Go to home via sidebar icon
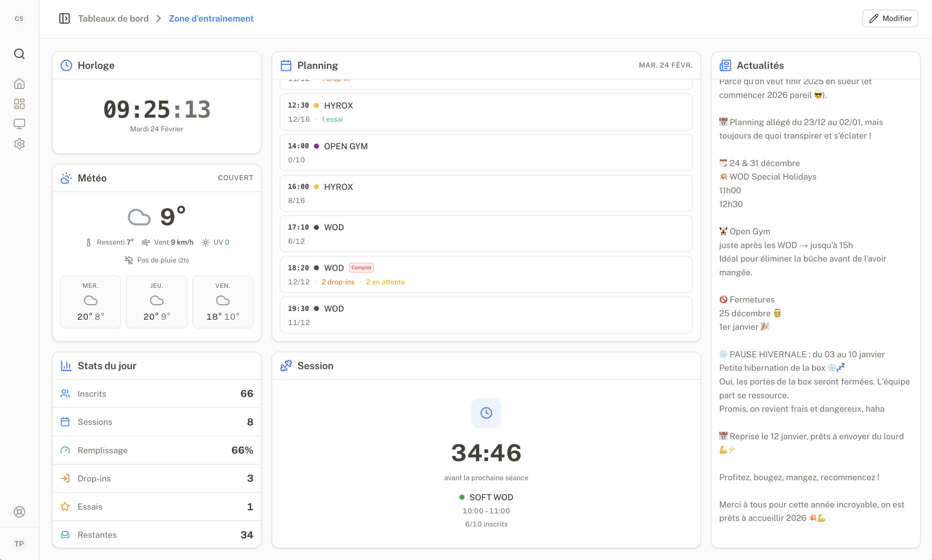This screenshot has width=932, height=560. click(19, 84)
